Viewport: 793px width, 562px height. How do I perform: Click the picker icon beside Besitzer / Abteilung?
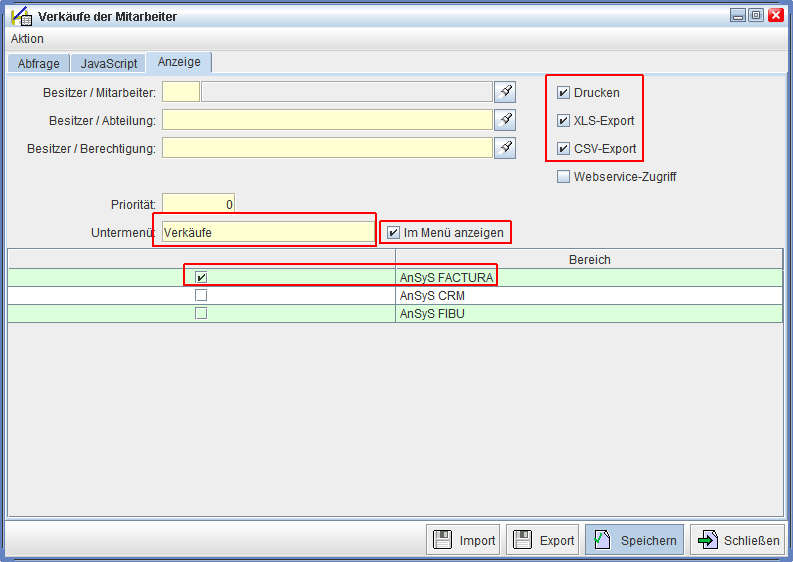(506, 120)
